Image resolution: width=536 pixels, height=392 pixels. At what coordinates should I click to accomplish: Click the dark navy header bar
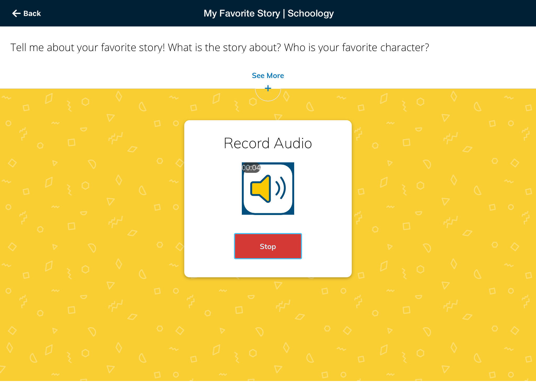pos(419,13)
